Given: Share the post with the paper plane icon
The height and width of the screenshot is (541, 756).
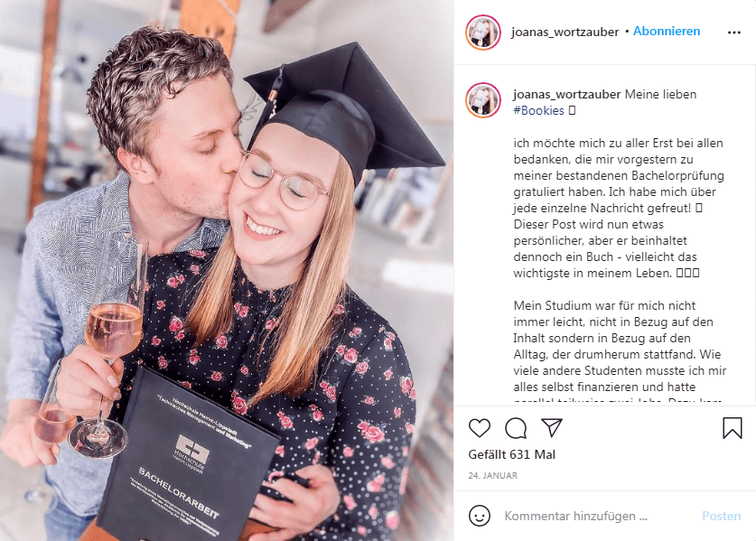Looking at the screenshot, I should click(552, 427).
